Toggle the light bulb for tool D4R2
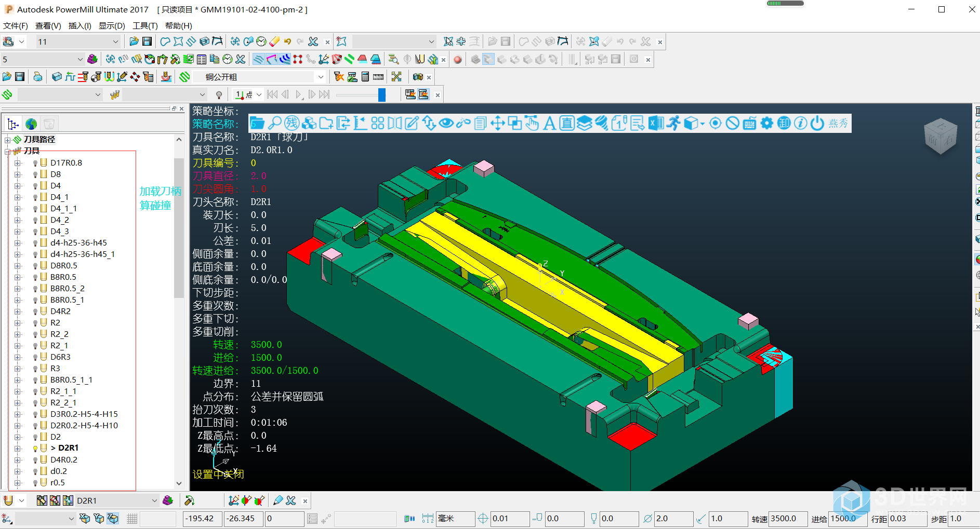 [x=35, y=311]
